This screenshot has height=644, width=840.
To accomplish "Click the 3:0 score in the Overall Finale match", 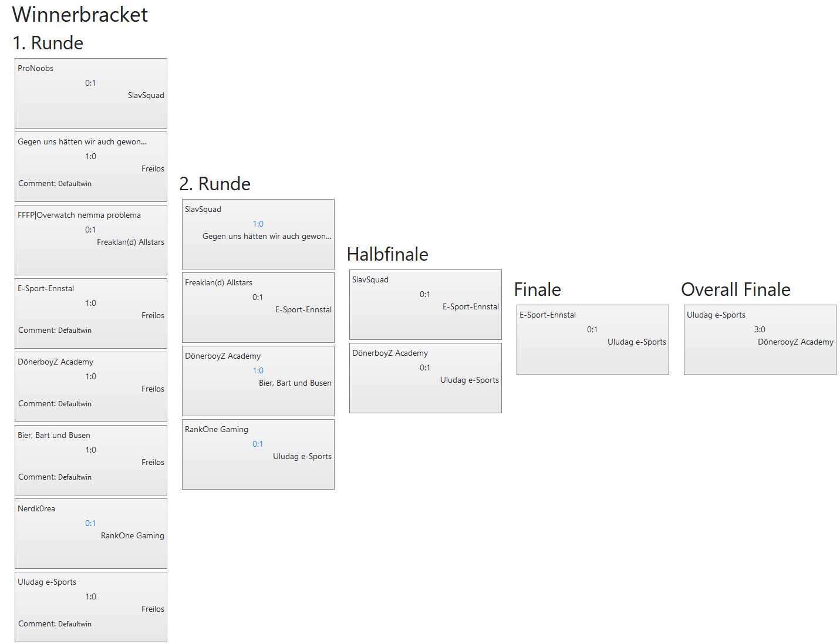I will (x=760, y=329).
